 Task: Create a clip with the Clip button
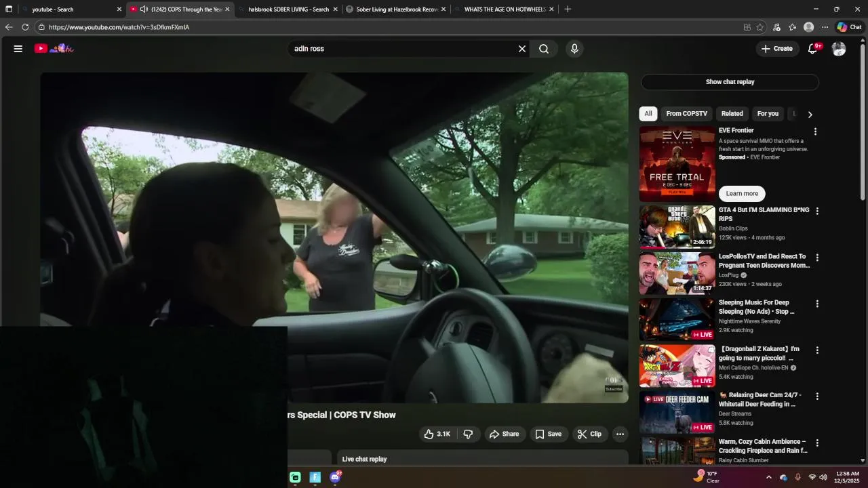[x=589, y=434]
